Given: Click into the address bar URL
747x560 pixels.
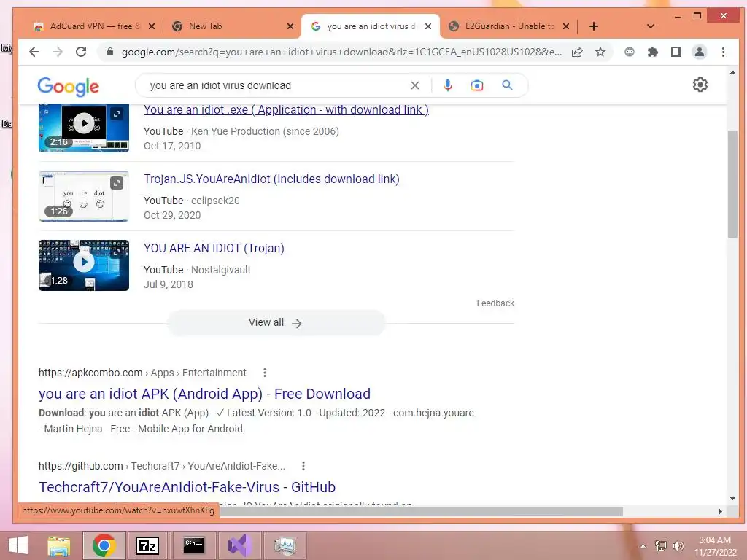Looking at the screenshot, I should pos(341,52).
